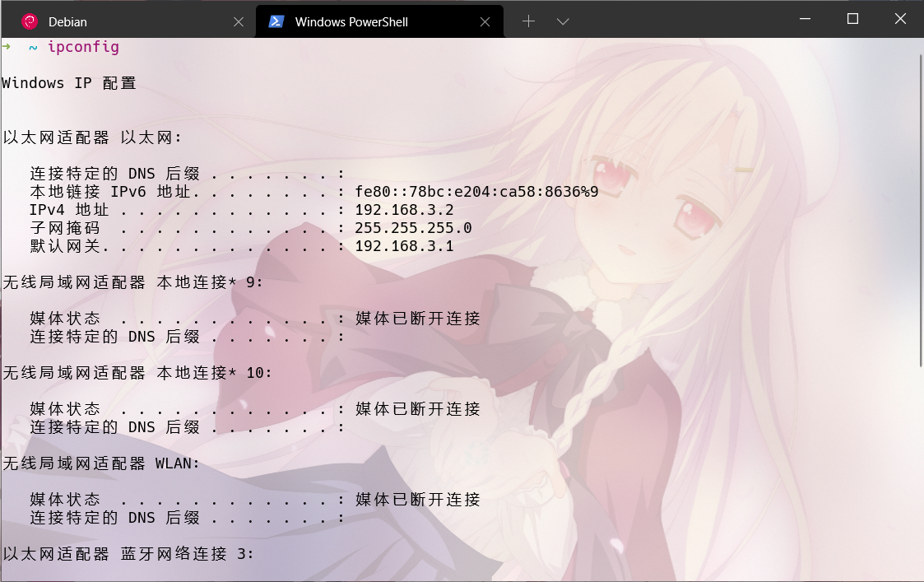Click the subnet mask 255.255.255.0
Screen dimensions: 924x582
click(413, 227)
